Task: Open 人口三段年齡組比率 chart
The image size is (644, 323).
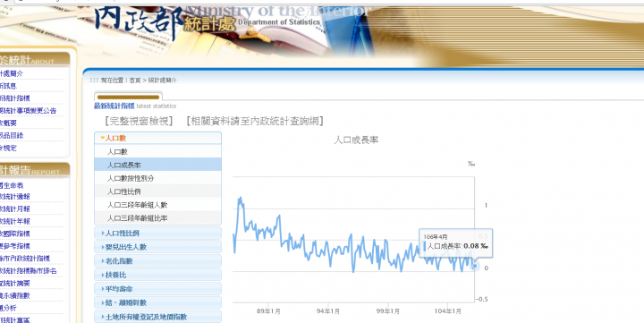Action: click(x=157, y=218)
